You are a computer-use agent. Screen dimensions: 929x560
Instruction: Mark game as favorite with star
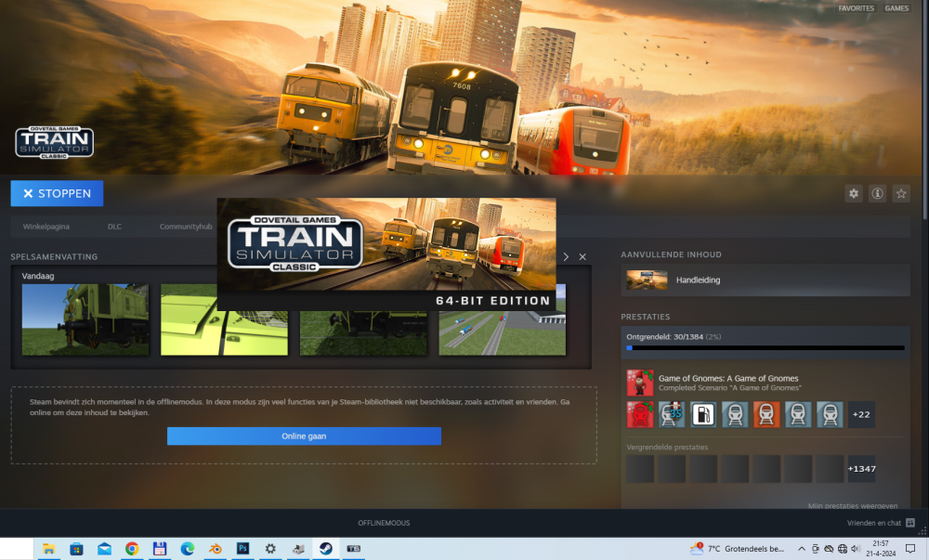(x=901, y=194)
